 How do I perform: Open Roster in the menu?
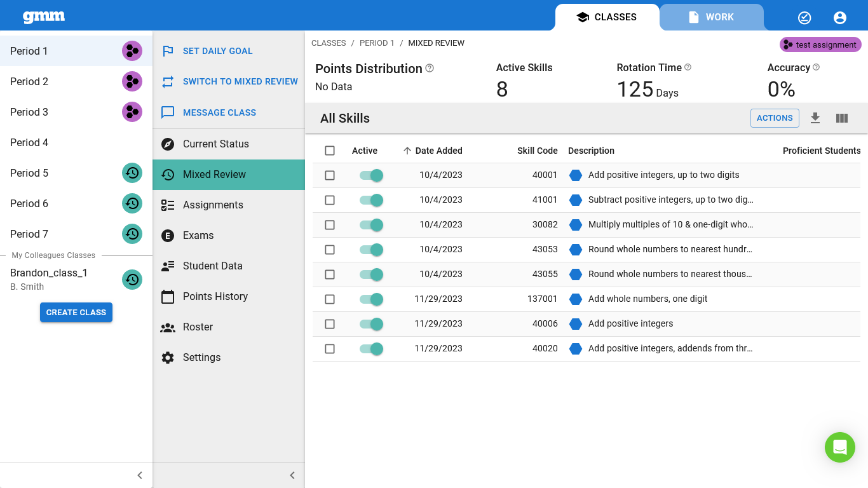pyautogui.click(x=229, y=327)
